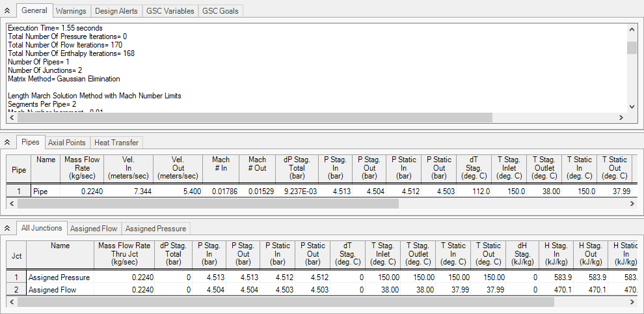Show the Assigned Flow junctions tab

coord(94,229)
